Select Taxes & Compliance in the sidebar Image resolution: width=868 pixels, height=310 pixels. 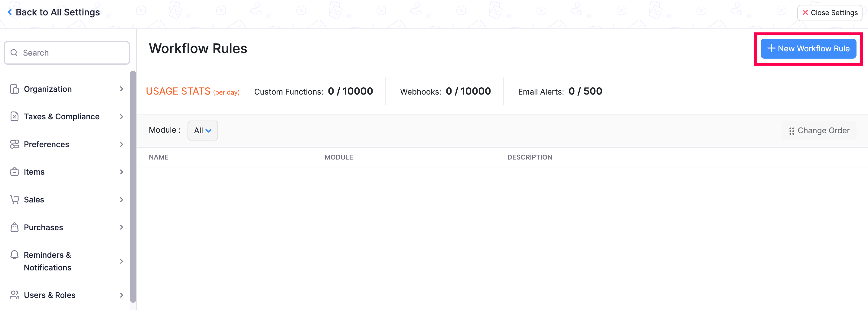[x=61, y=116]
